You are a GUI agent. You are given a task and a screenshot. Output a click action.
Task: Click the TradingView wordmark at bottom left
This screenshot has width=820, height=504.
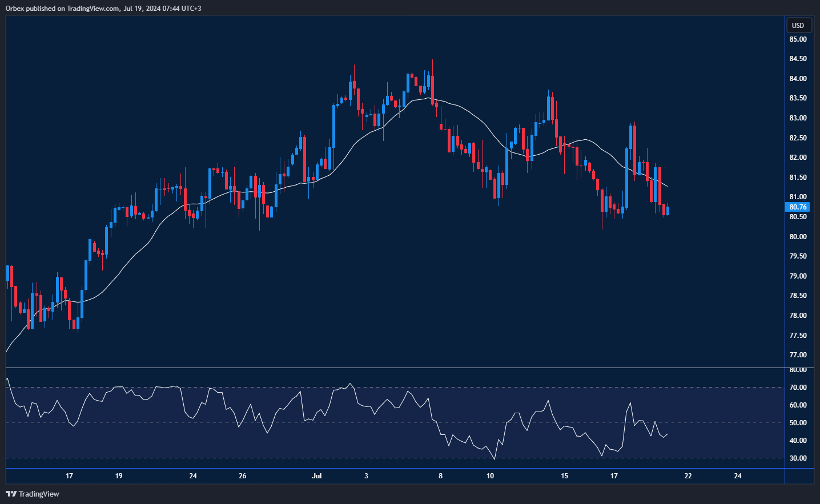click(x=39, y=494)
